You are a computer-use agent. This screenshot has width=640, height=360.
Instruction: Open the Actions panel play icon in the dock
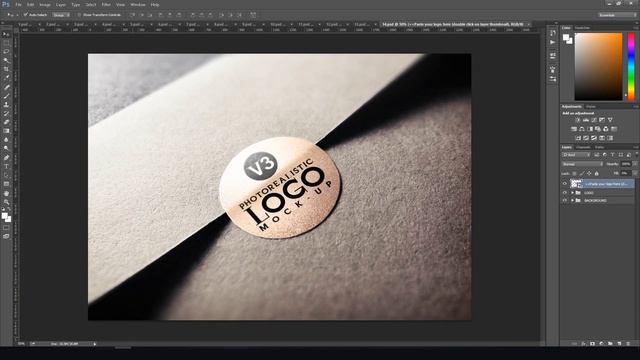point(553,42)
